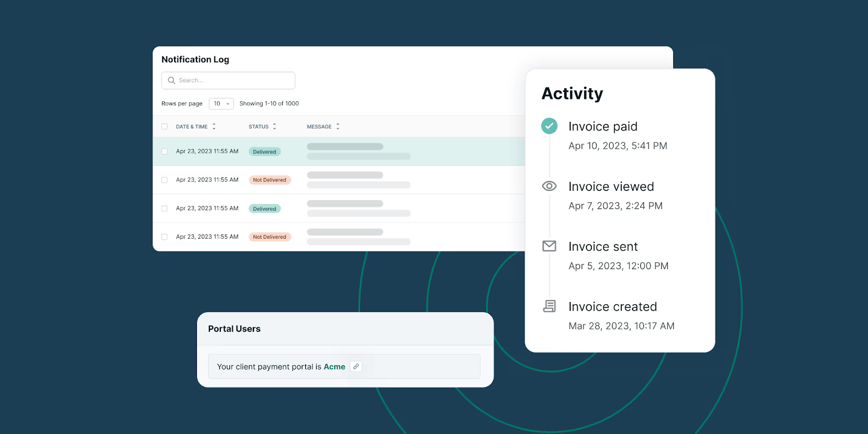This screenshot has width=868, height=434.
Task: Click the Showing 1-10 of 1000 text
Action: pos(269,104)
